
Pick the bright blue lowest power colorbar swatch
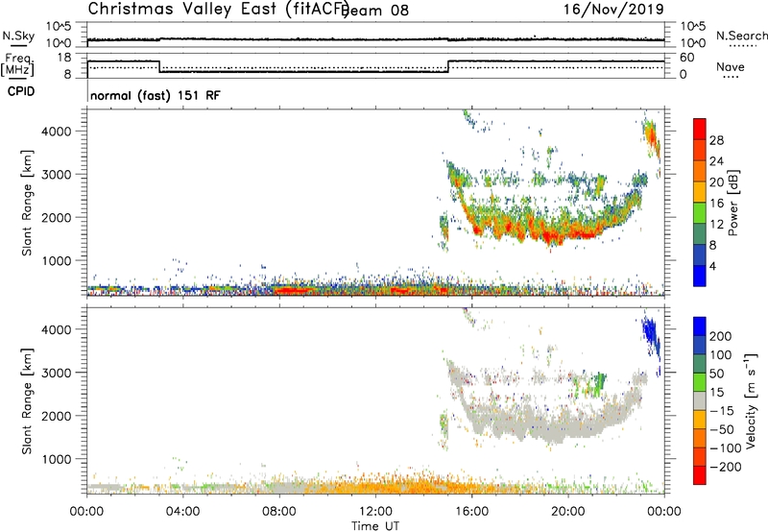tap(700, 276)
